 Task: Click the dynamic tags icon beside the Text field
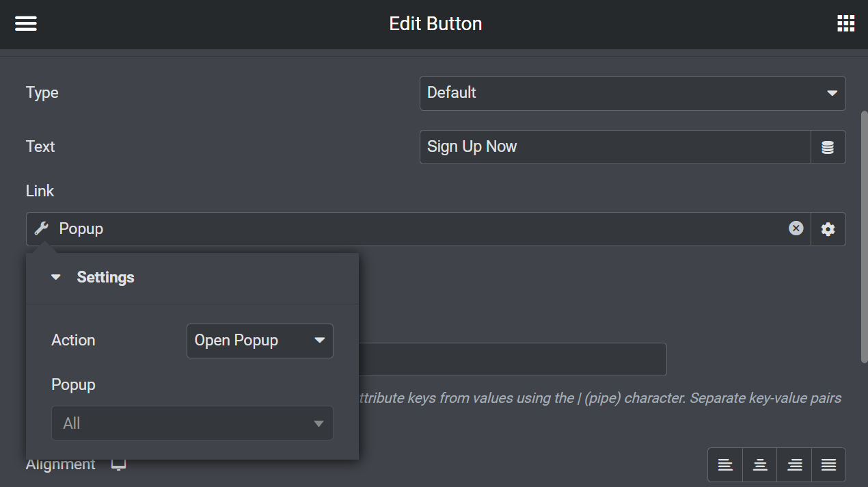click(x=828, y=147)
